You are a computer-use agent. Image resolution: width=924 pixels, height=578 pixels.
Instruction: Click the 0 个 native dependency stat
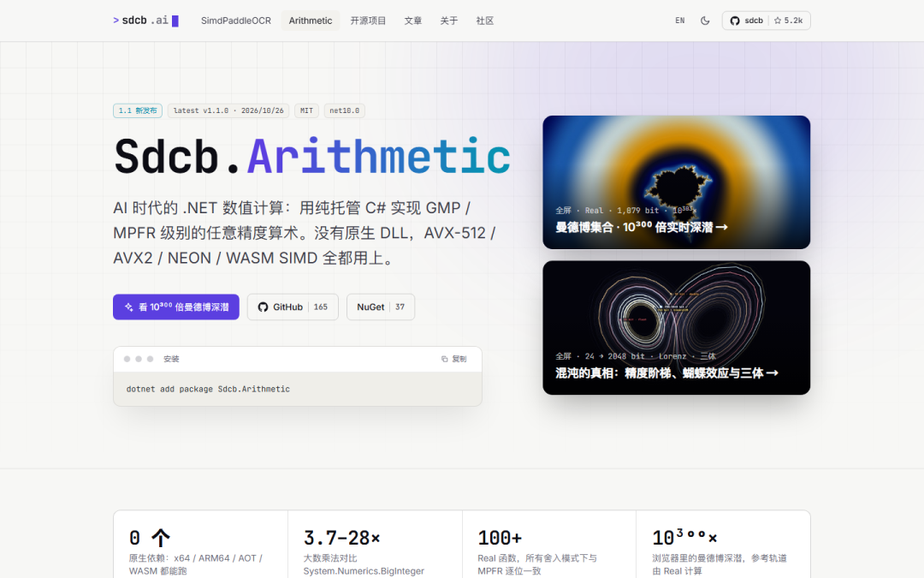(200, 545)
